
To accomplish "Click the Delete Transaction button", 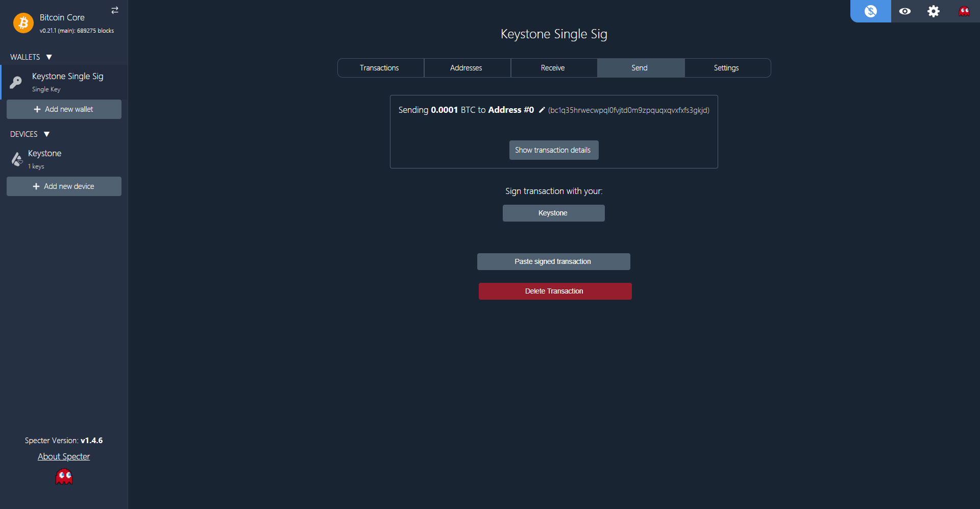I will [554, 291].
